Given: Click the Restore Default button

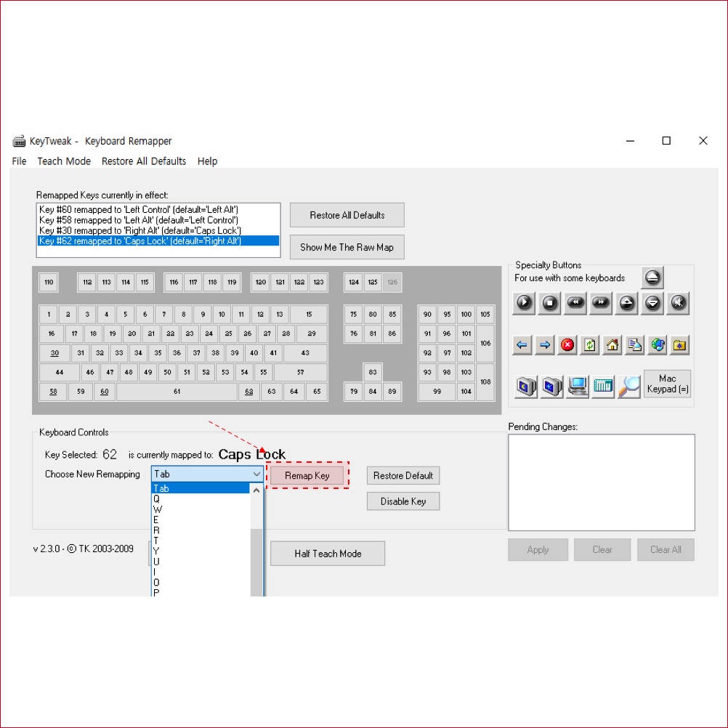Looking at the screenshot, I should [x=403, y=475].
